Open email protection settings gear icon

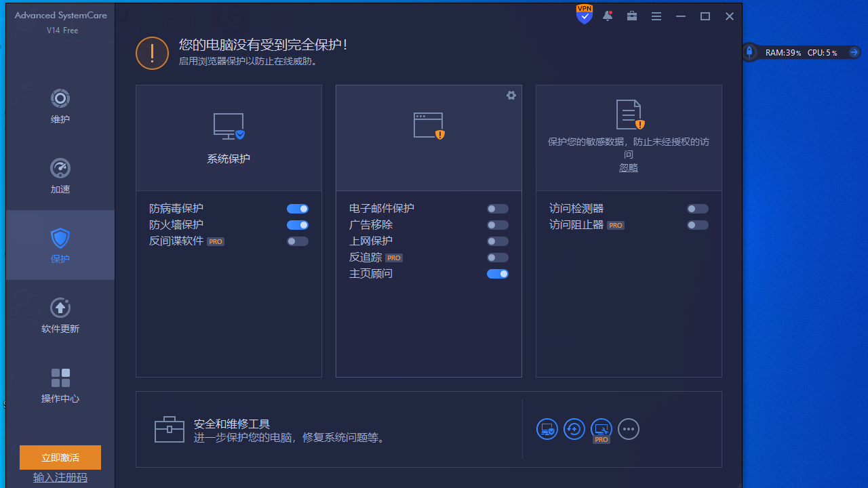511,95
